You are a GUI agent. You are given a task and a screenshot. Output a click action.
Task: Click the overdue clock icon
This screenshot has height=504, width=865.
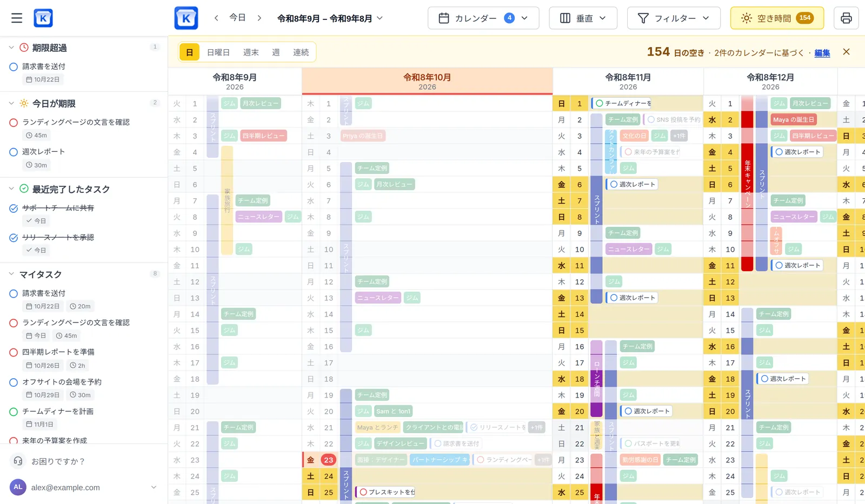pos(24,48)
